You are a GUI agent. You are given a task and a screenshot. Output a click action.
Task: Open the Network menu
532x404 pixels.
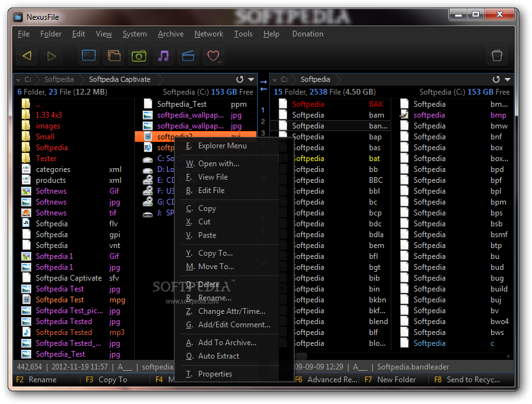208,34
